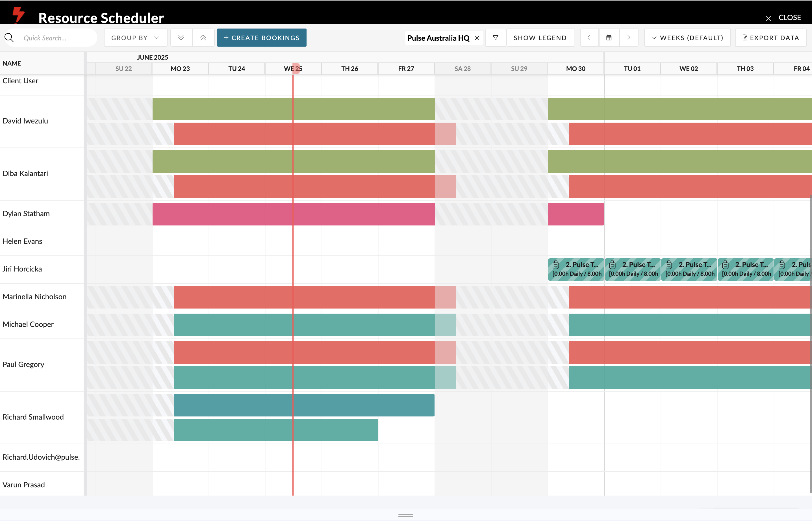812x521 pixels.
Task: Click Richard Smallwood's upper blue booking bar
Action: click(x=304, y=405)
